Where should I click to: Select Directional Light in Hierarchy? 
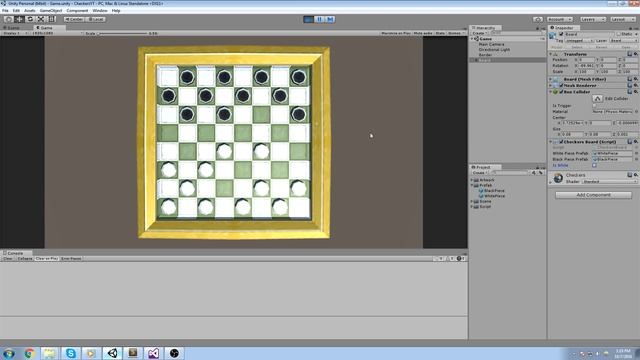(494, 49)
